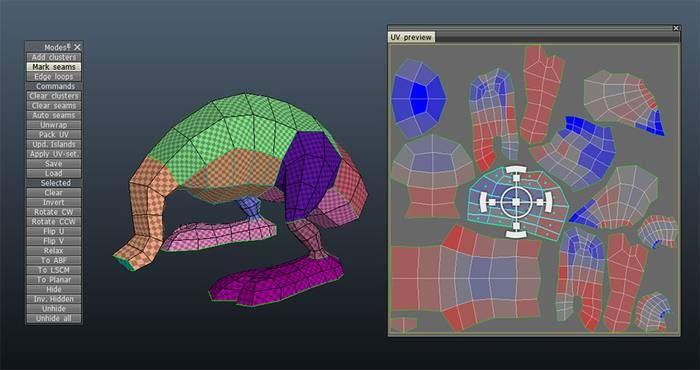
Task: Click the Unwrap button
Action: coord(54,125)
